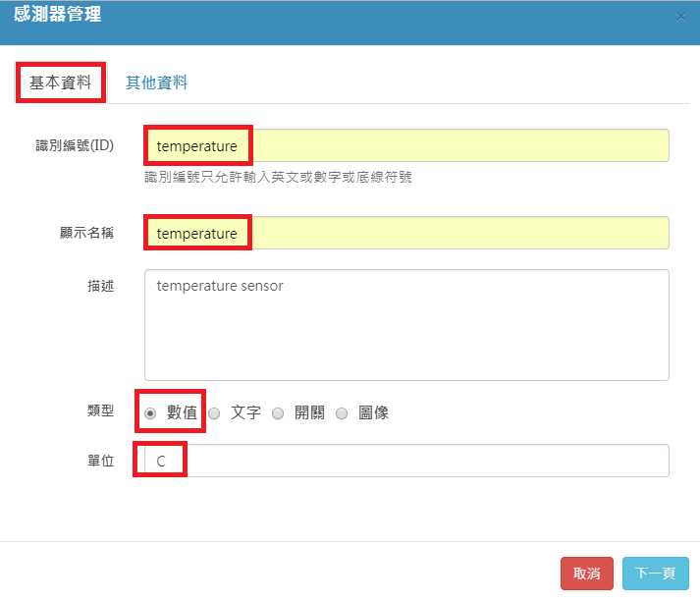The width and height of the screenshot is (700, 602).
Task: Click the 單位 input field
Action: (406, 460)
